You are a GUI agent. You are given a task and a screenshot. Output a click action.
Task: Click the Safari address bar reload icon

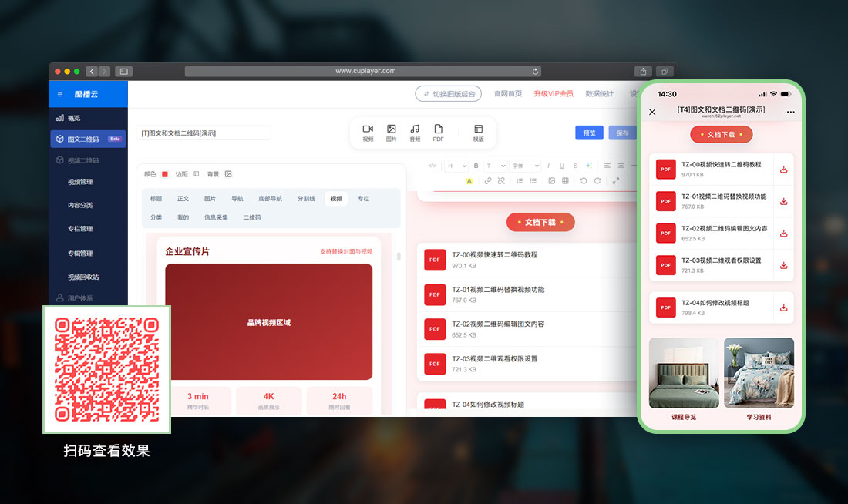(x=535, y=72)
